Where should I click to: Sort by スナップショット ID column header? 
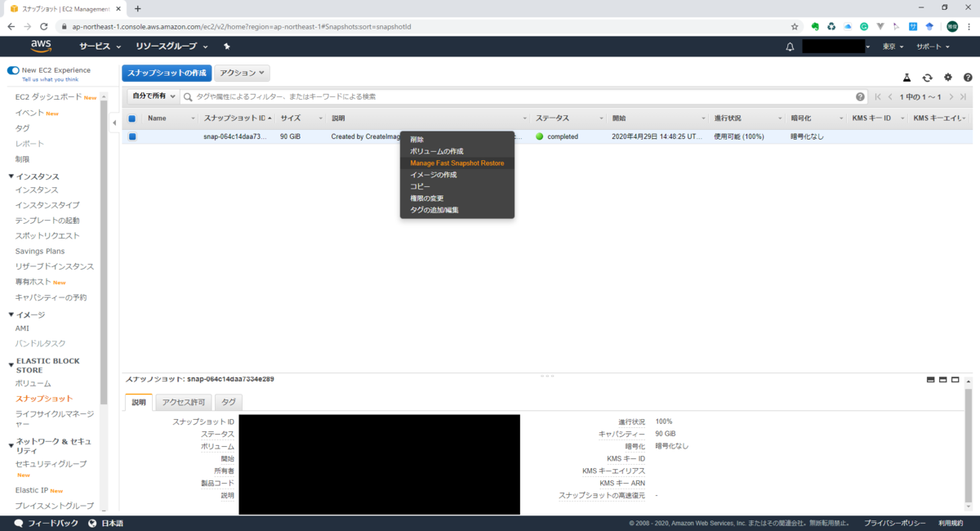[234, 118]
